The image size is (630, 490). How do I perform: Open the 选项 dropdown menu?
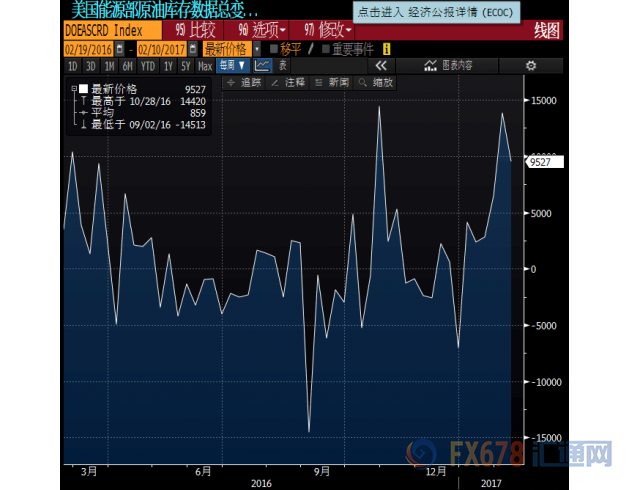(x=262, y=30)
